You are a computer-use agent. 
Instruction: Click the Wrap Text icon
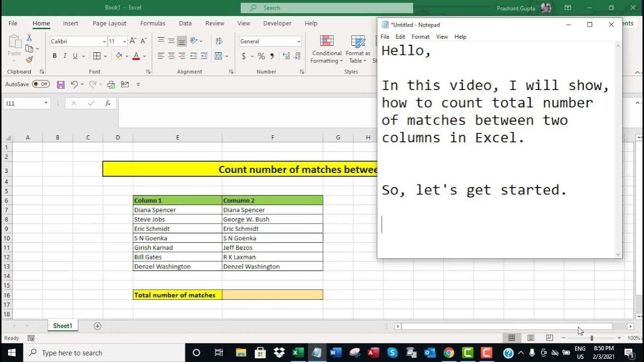point(219,41)
